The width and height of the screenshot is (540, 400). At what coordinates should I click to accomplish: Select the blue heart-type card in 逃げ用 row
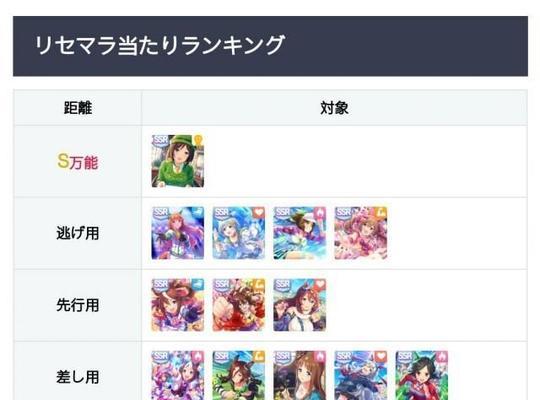(x=239, y=233)
